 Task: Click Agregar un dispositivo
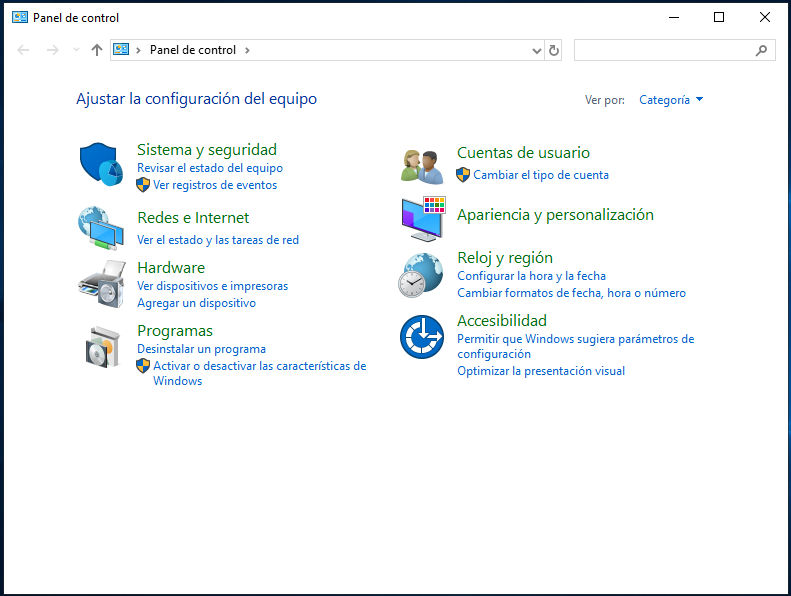(196, 303)
